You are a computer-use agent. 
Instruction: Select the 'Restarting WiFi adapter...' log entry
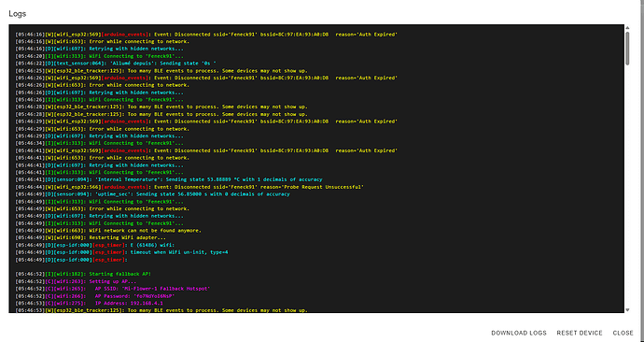(91, 237)
